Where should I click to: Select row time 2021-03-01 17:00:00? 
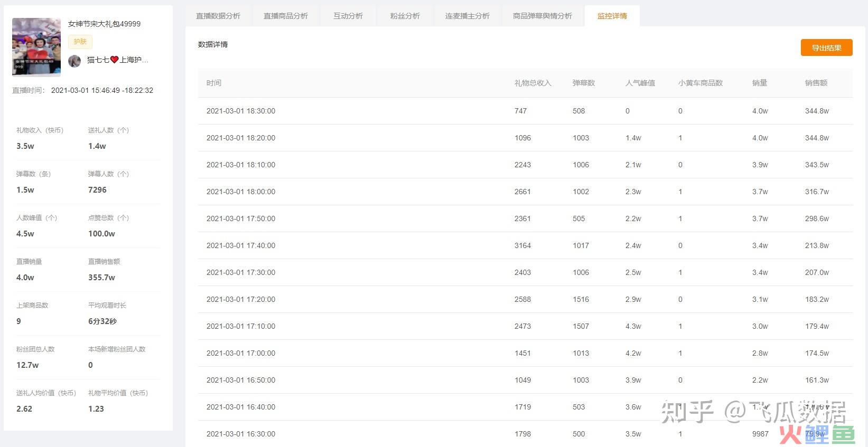241,353
